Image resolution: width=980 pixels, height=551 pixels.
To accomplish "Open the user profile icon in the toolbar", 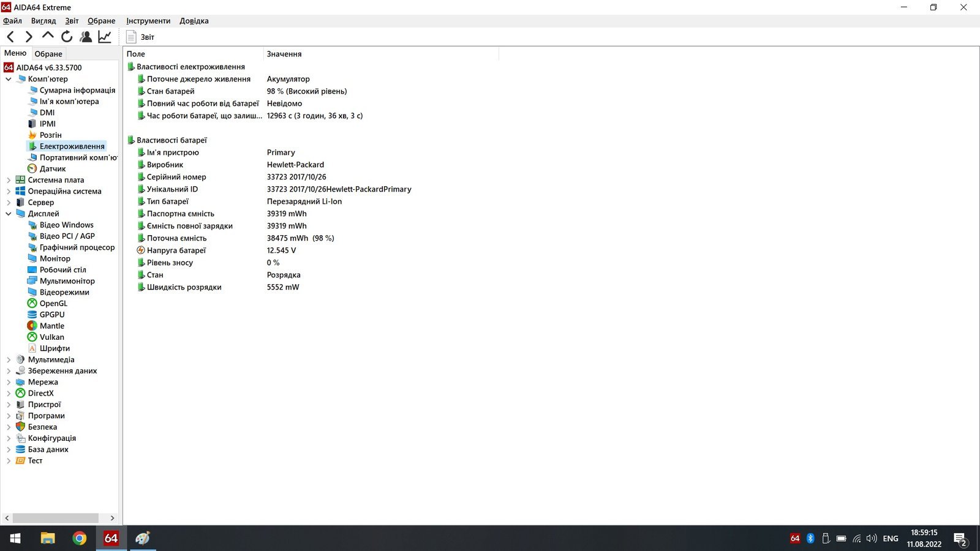I will 86,37.
